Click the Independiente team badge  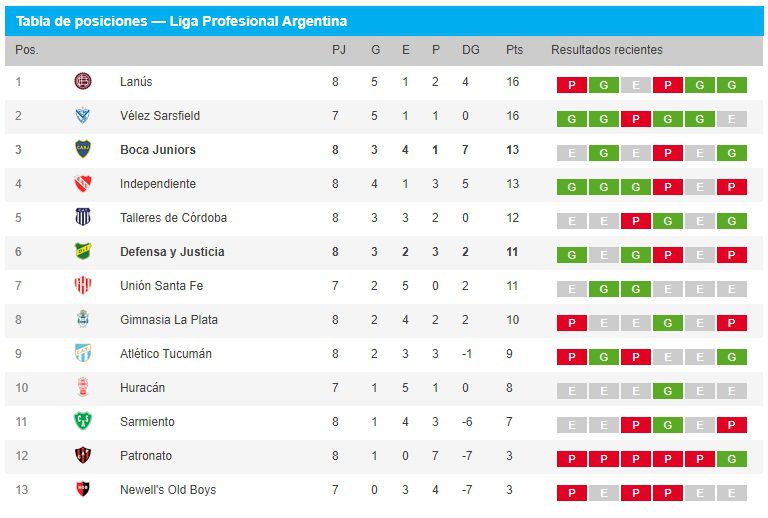(x=83, y=183)
